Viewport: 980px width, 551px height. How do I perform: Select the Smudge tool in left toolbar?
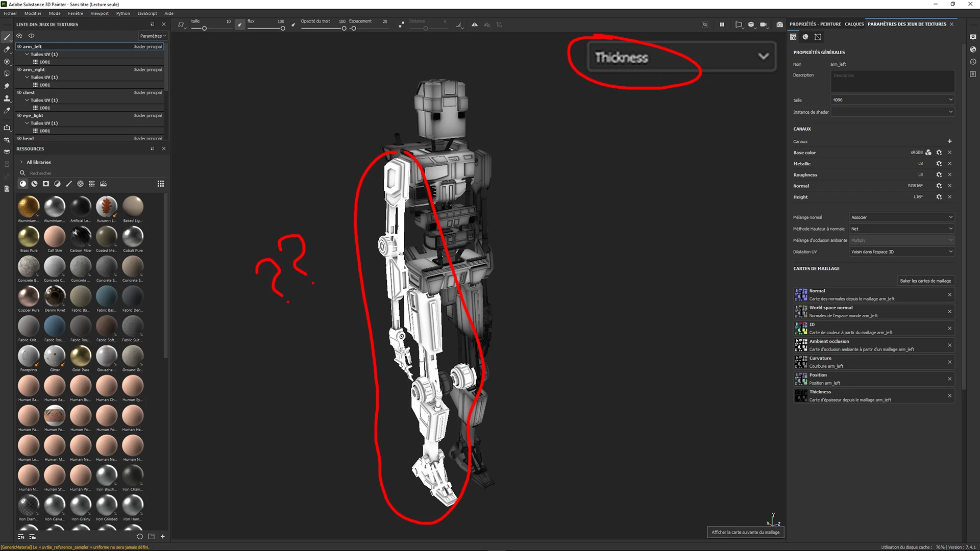point(7,86)
